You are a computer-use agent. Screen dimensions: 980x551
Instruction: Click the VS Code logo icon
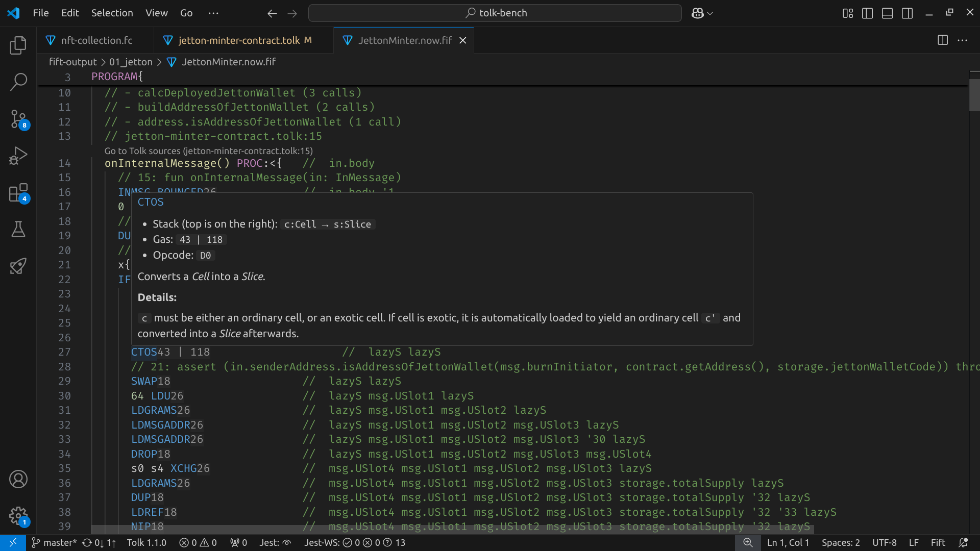(x=13, y=13)
